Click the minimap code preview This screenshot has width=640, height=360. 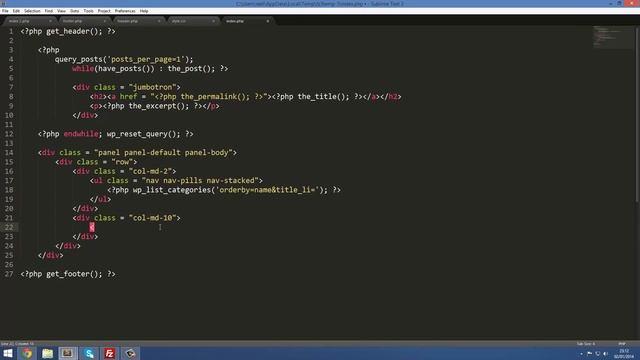[612, 38]
